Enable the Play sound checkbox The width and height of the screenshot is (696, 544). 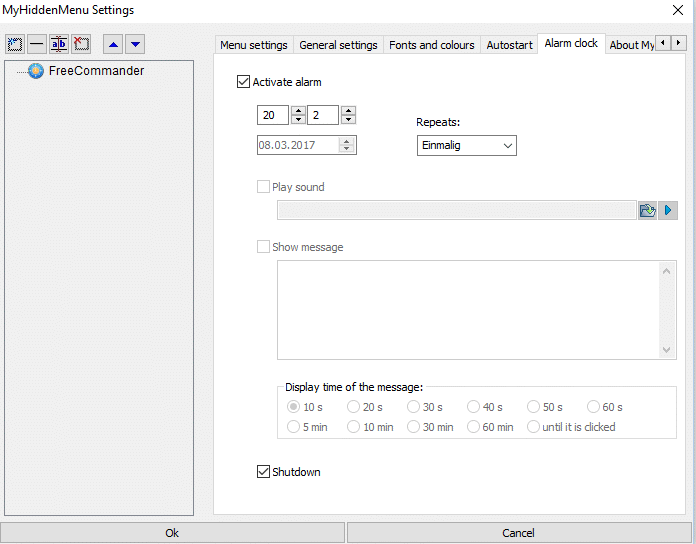263,187
